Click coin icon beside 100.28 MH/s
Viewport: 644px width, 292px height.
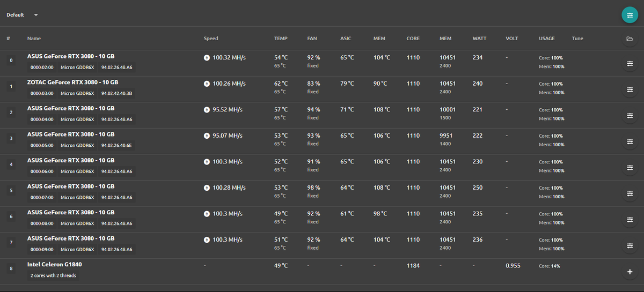point(207,188)
